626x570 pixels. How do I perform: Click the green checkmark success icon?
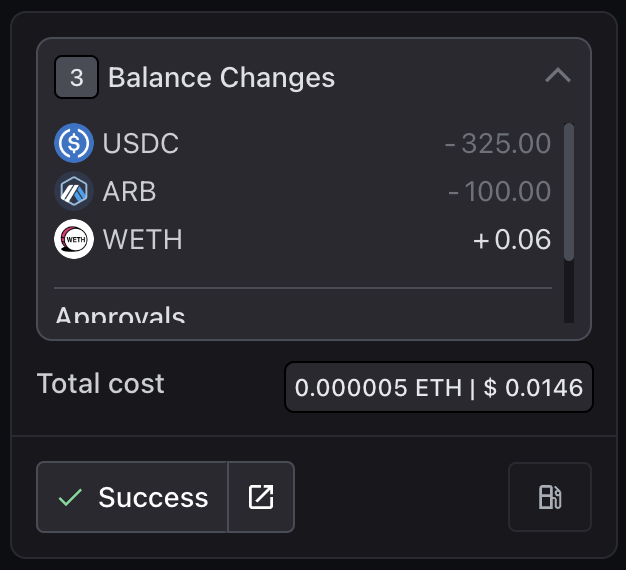click(70, 497)
